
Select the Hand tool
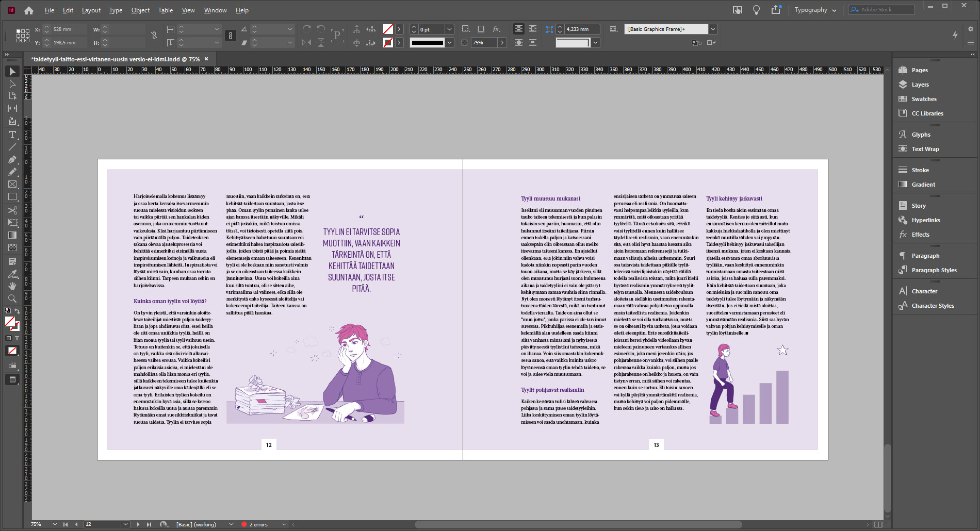12,286
